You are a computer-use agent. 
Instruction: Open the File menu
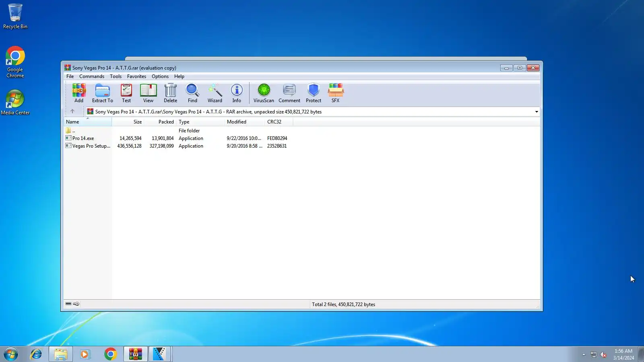70,76
